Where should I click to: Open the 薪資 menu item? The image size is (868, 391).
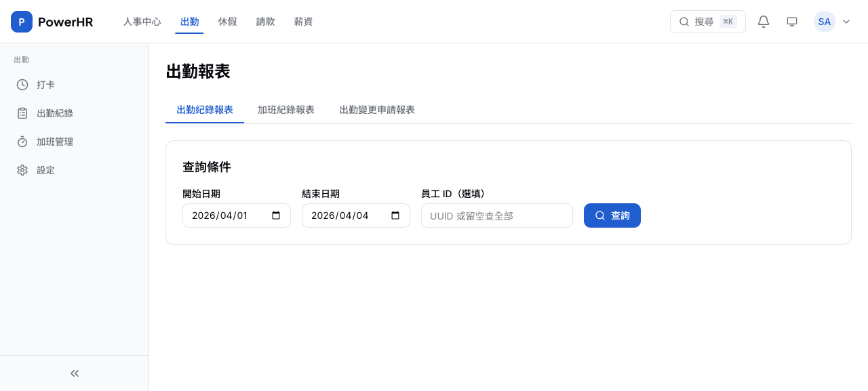(x=303, y=21)
